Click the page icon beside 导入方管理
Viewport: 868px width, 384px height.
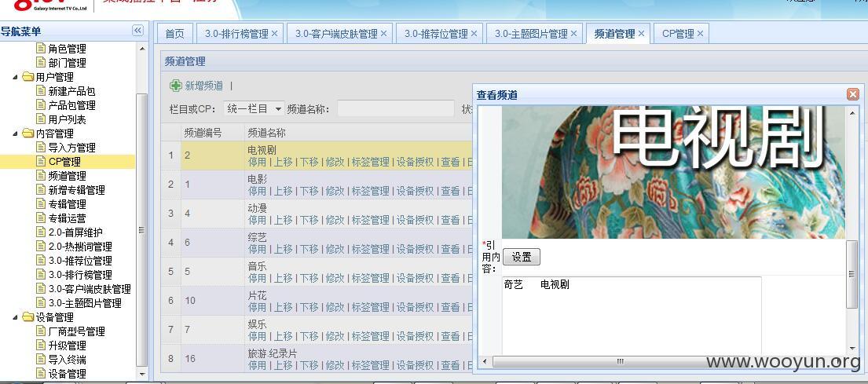[41, 147]
